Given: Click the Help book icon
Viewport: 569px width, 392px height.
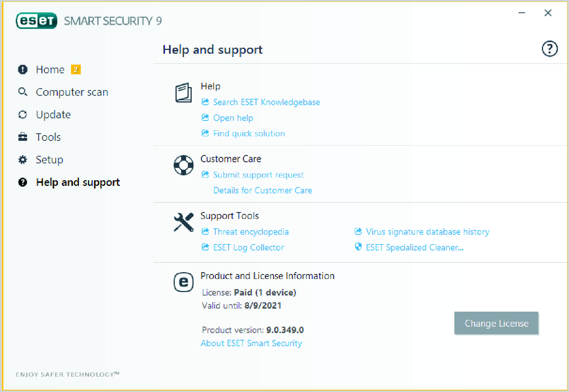Looking at the screenshot, I should (x=183, y=93).
